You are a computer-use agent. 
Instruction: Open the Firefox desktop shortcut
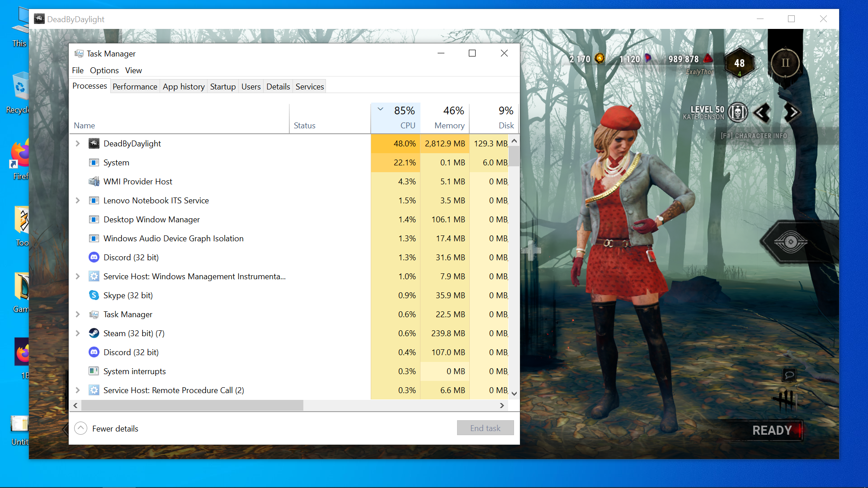(x=20, y=160)
